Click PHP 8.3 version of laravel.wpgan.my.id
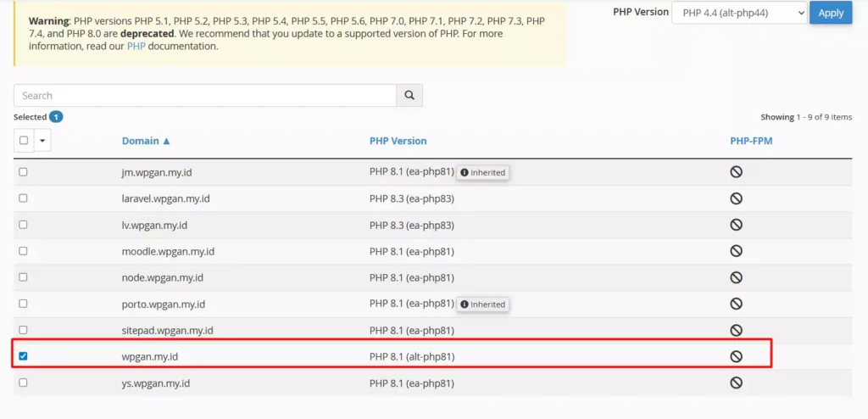 [x=412, y=198]
